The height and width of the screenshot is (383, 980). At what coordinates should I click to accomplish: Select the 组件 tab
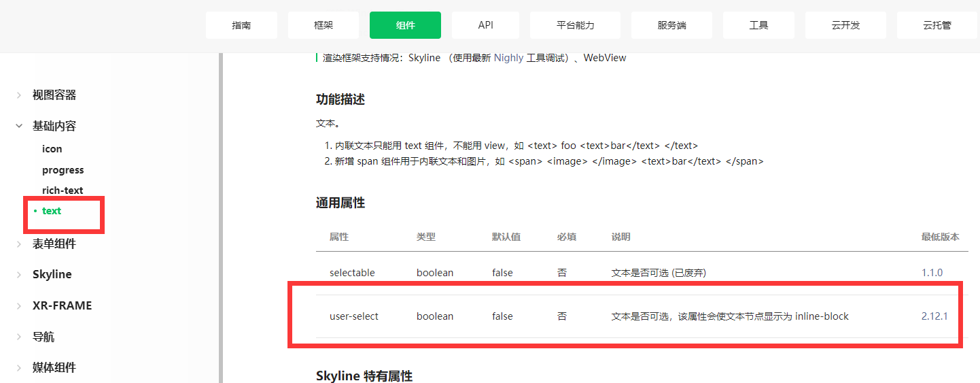click(405, 25)
